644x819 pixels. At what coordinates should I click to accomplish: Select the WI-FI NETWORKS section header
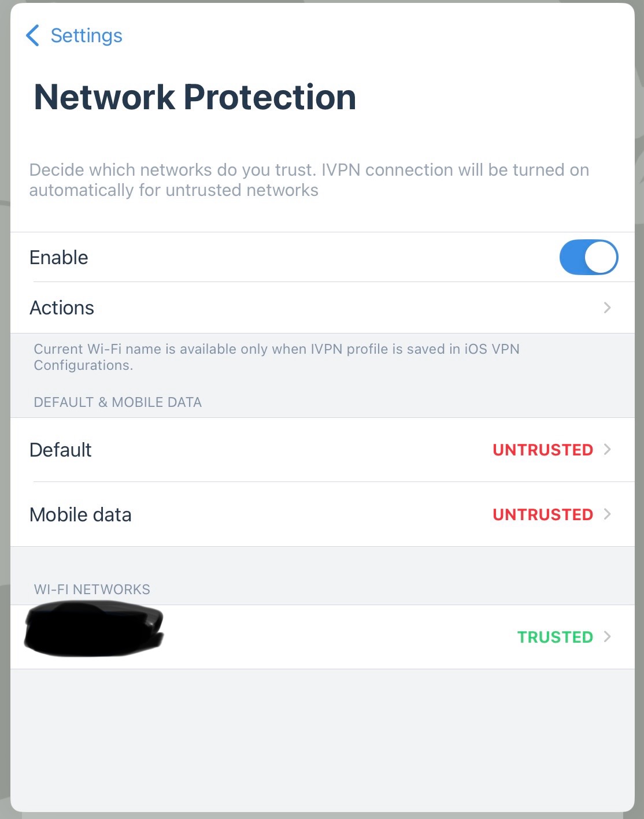point(91,590)
